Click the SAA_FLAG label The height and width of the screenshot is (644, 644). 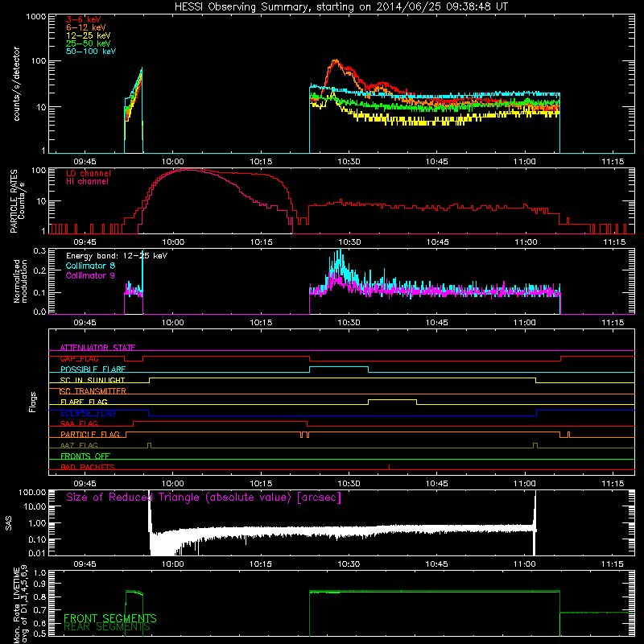79,423
